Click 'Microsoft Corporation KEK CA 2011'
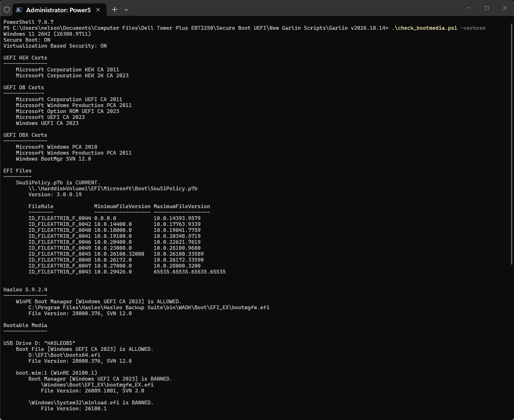 pos(68,69)
